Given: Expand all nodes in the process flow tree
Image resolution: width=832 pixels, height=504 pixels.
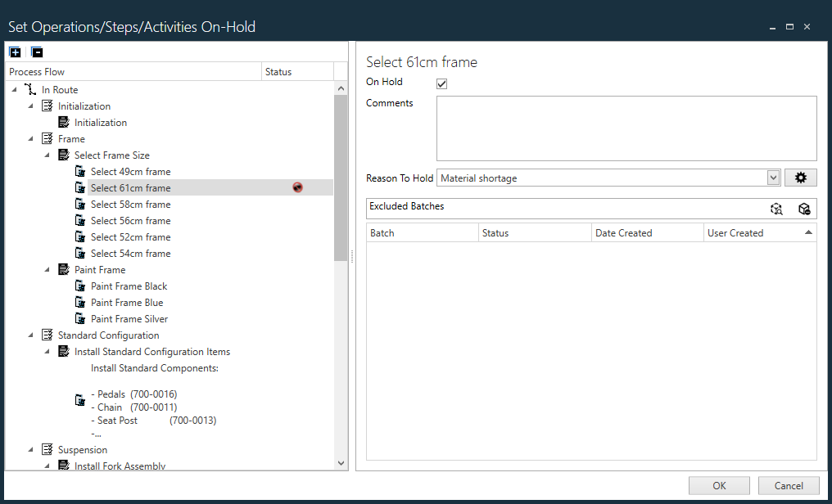Looking at the screenshot, I should (x=15, y=52).
